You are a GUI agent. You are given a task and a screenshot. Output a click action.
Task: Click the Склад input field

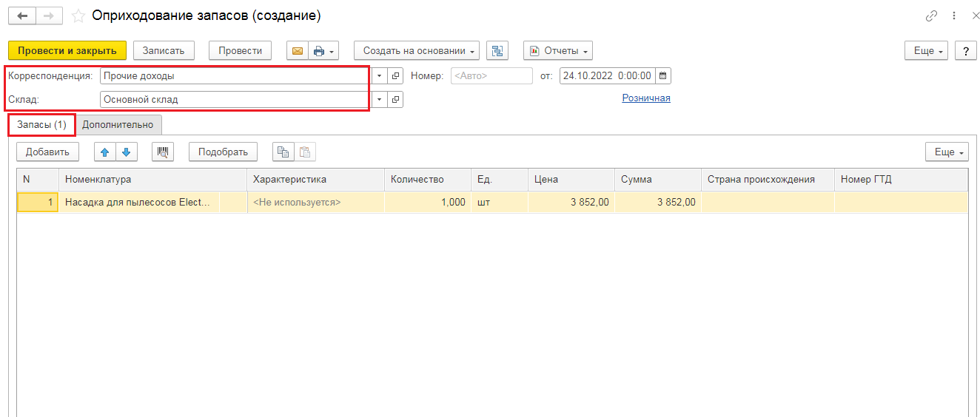point(234,99)
